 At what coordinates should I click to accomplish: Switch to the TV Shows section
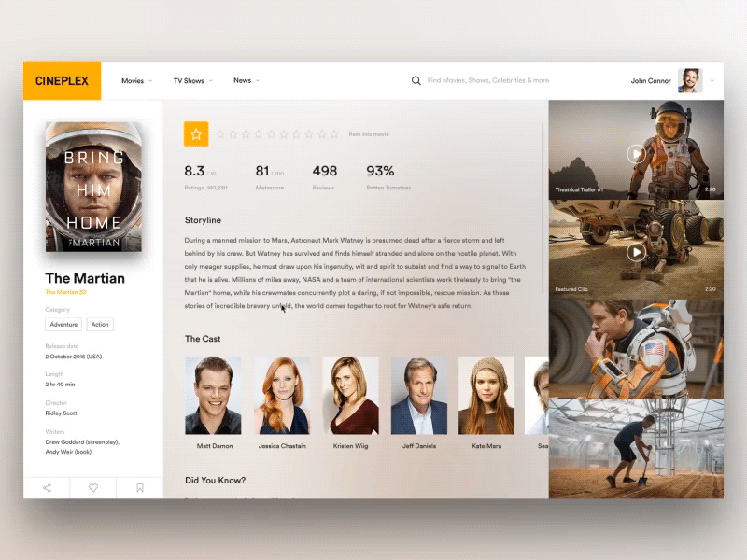click(x=189, y=81)
